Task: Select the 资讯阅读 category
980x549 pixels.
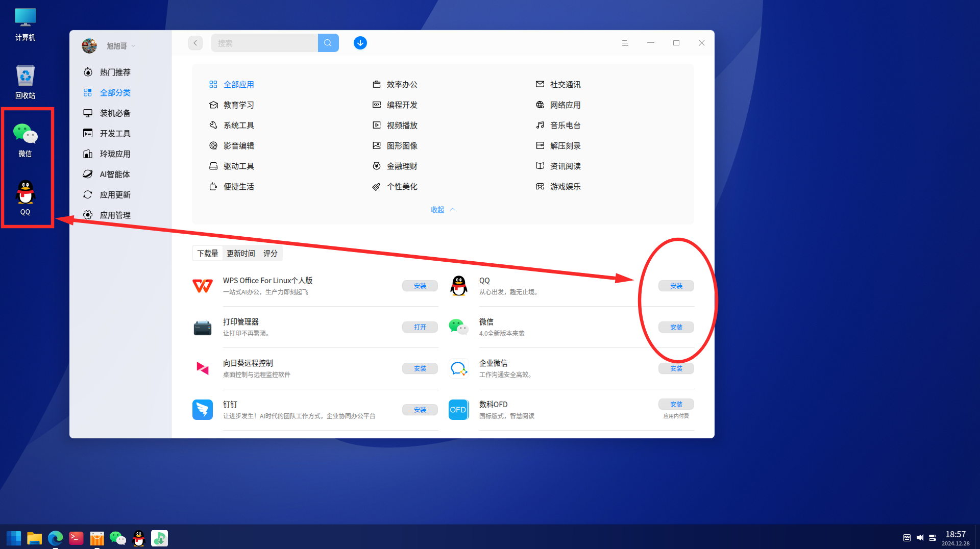Action: click(x=558, y=166)
